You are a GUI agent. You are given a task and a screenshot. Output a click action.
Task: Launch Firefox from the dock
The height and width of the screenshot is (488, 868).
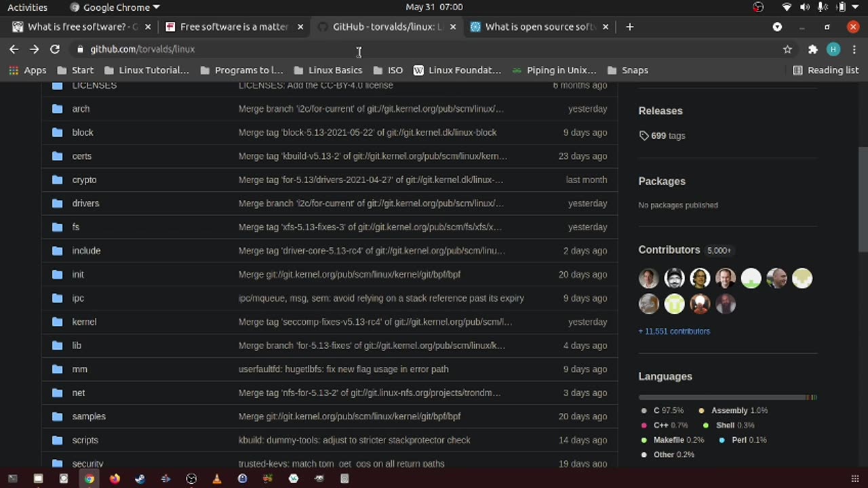click(115, 479)
